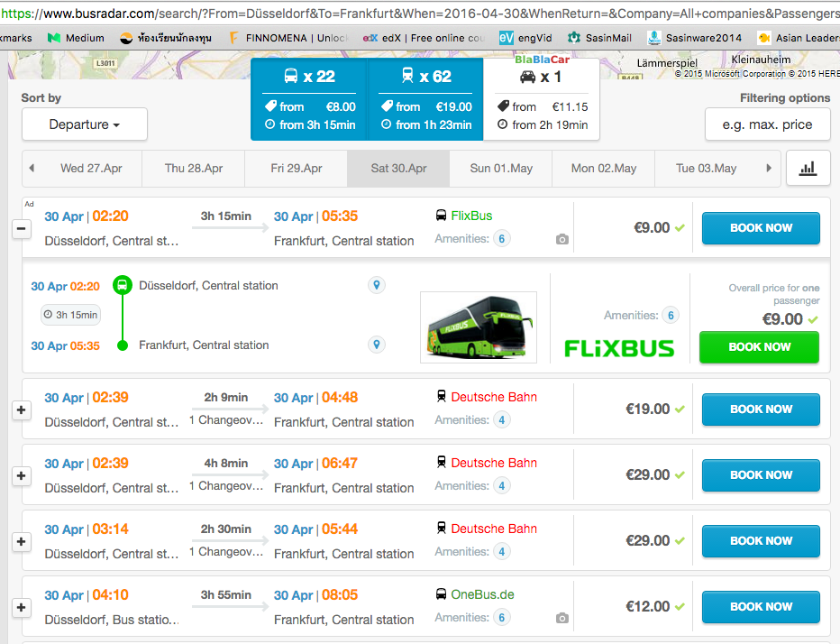Open the SasinMail bookmark

tap(599, 38)
